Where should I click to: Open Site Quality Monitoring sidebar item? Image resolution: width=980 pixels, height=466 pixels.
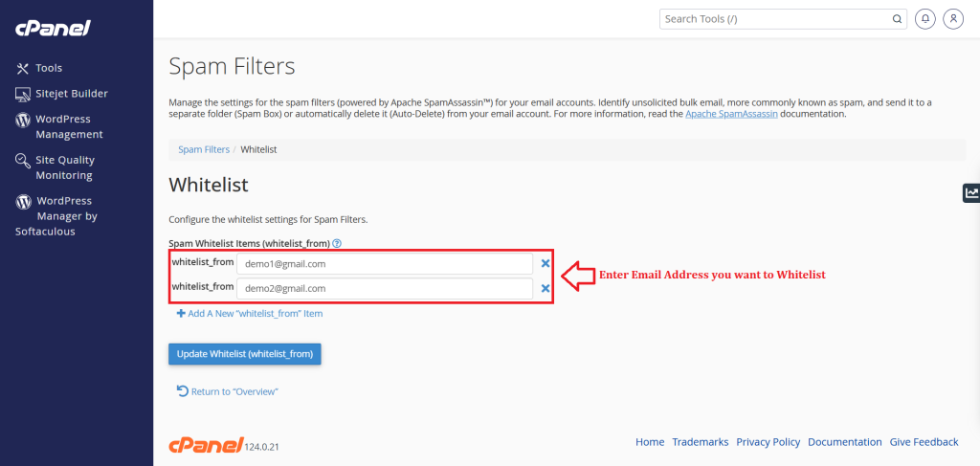(x=55, y=167)
